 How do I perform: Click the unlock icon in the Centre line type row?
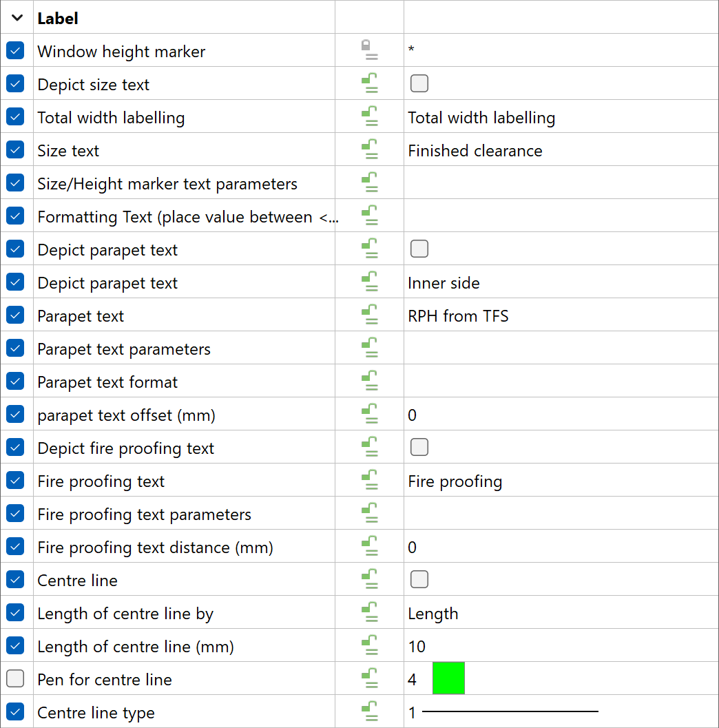369,711
